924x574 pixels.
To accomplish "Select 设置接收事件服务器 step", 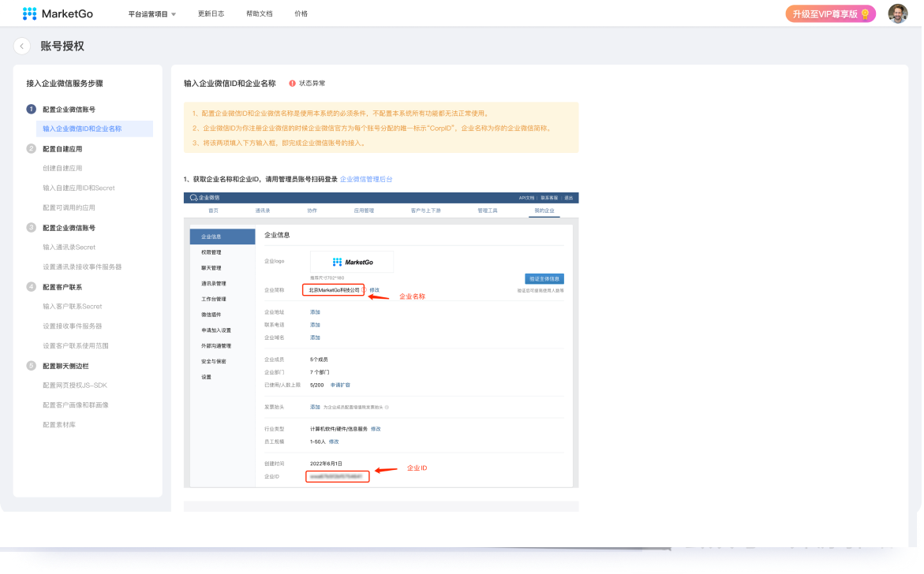I will point(73,326).
